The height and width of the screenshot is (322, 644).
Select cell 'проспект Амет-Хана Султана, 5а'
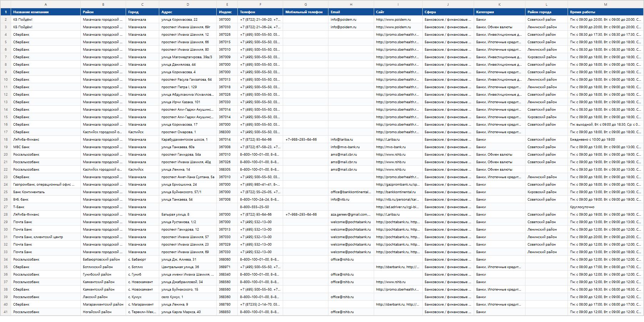[x=188, y=177]
